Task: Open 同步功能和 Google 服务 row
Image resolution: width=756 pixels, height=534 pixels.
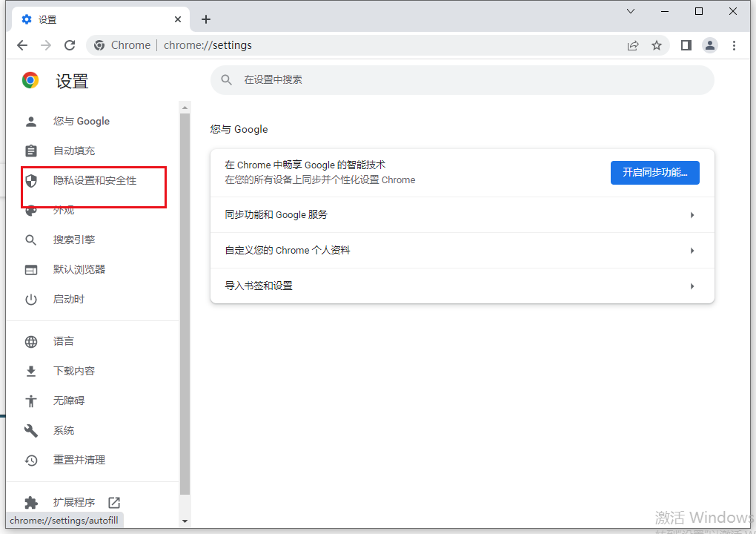Action: (462, 214)
